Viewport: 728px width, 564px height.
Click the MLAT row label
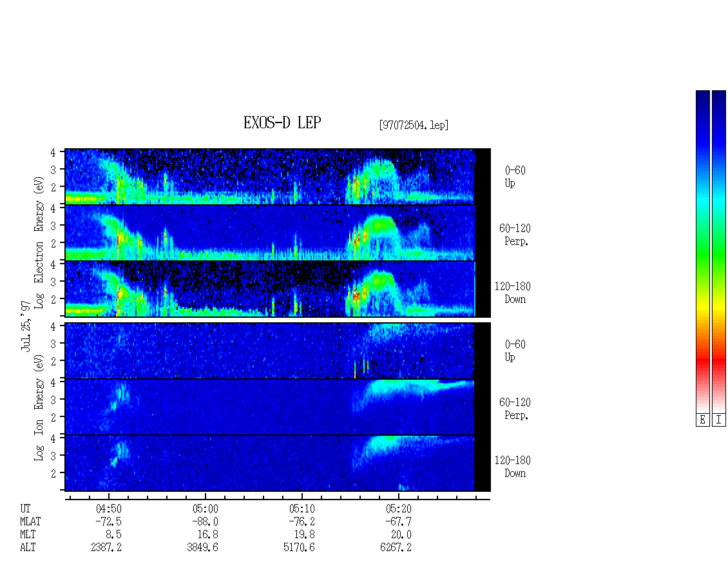click(x=31, y=521)
